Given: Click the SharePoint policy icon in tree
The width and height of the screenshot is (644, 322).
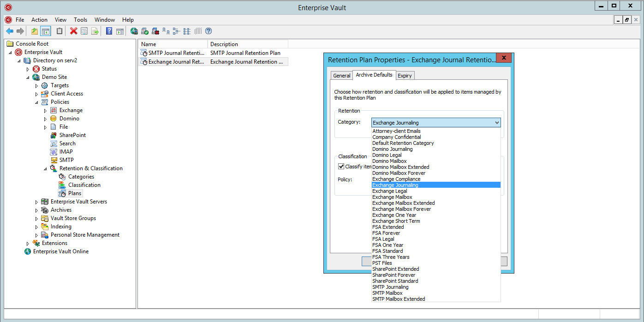Looking at the screenshot, I should coord(54,135).
